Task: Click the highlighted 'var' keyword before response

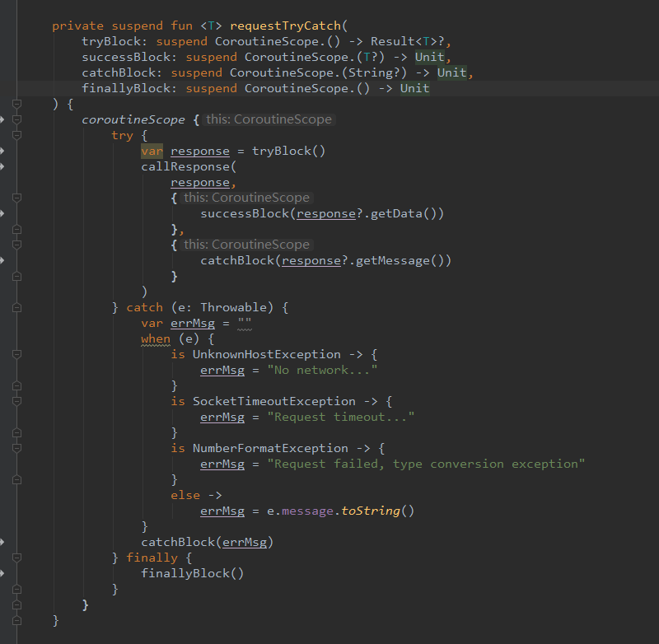Action: click(152, 151)
